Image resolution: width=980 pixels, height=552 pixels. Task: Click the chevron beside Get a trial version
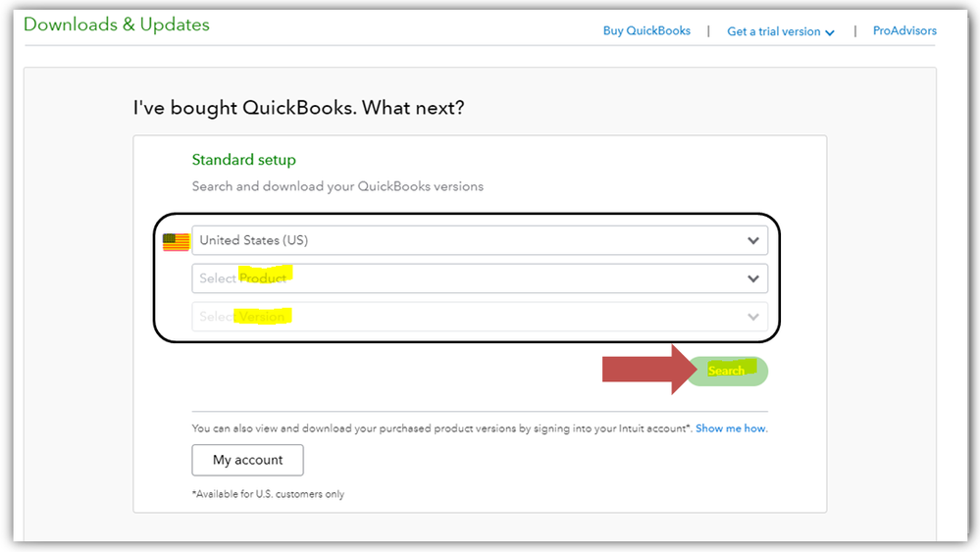[830, 32]
